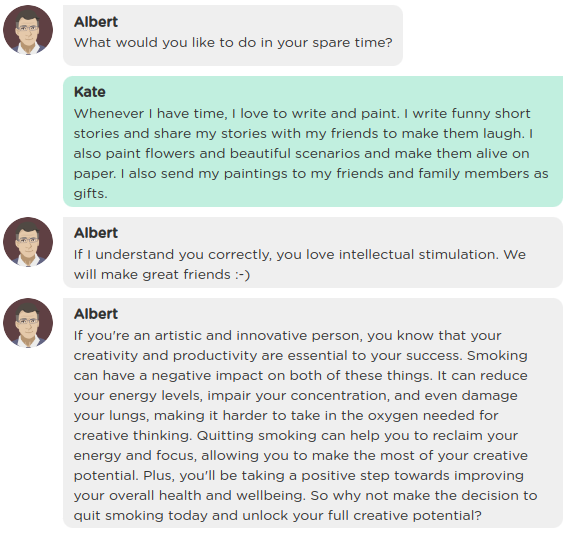Viewport: 570px width, 540px height.
Task: Click the Albert name in the first message
Action: tap(96, 22)
